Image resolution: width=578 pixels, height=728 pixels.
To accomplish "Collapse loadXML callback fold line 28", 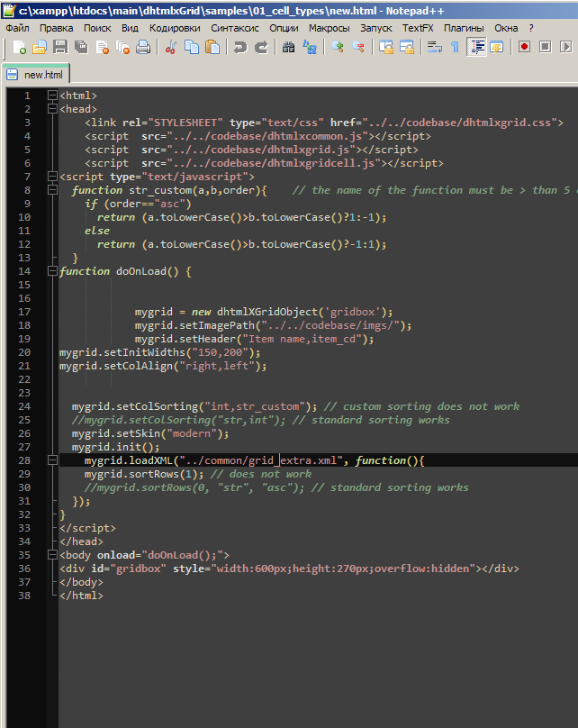I will click(x=52, y=460).
